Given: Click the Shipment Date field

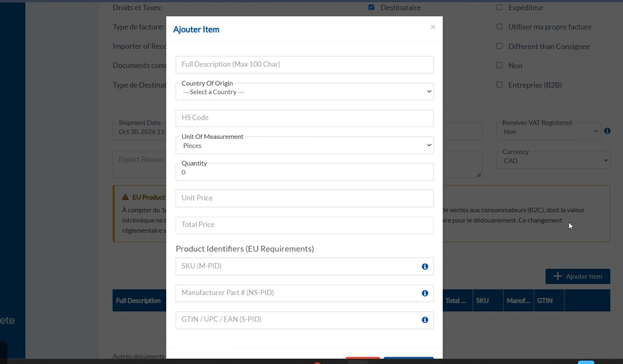Looking at the screenshot, I should click(x=140, y=131).
